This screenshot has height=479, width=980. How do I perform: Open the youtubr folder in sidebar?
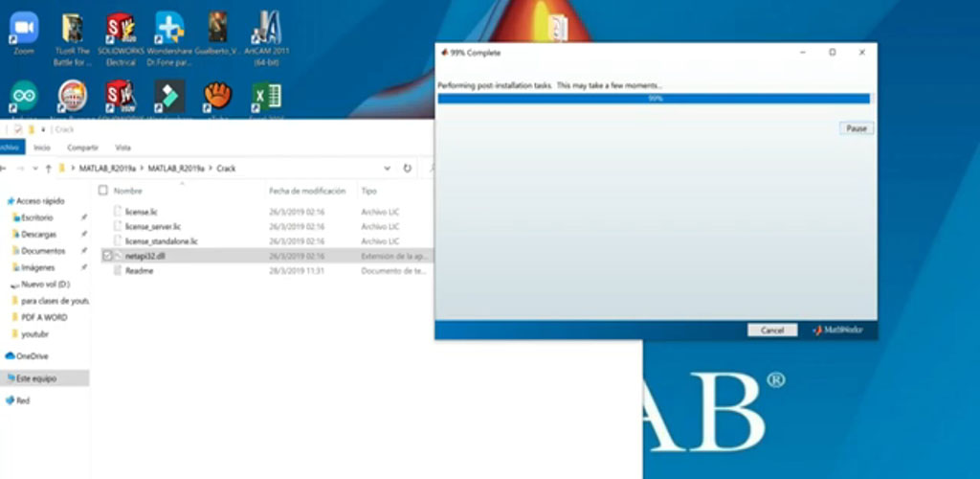(35, 334)
